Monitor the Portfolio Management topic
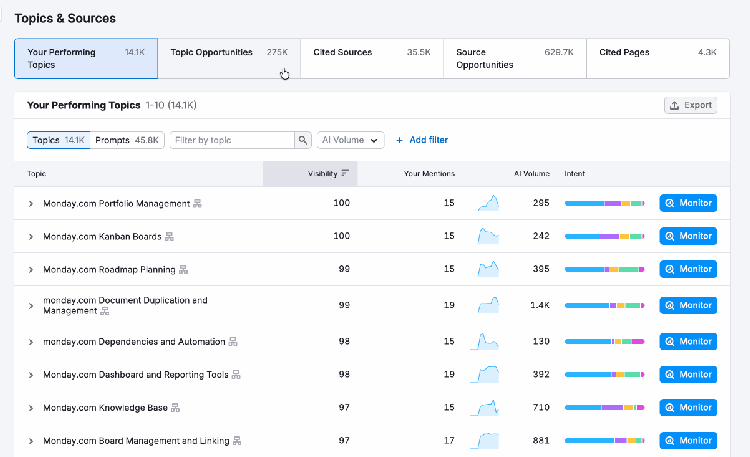 [688, 203]
